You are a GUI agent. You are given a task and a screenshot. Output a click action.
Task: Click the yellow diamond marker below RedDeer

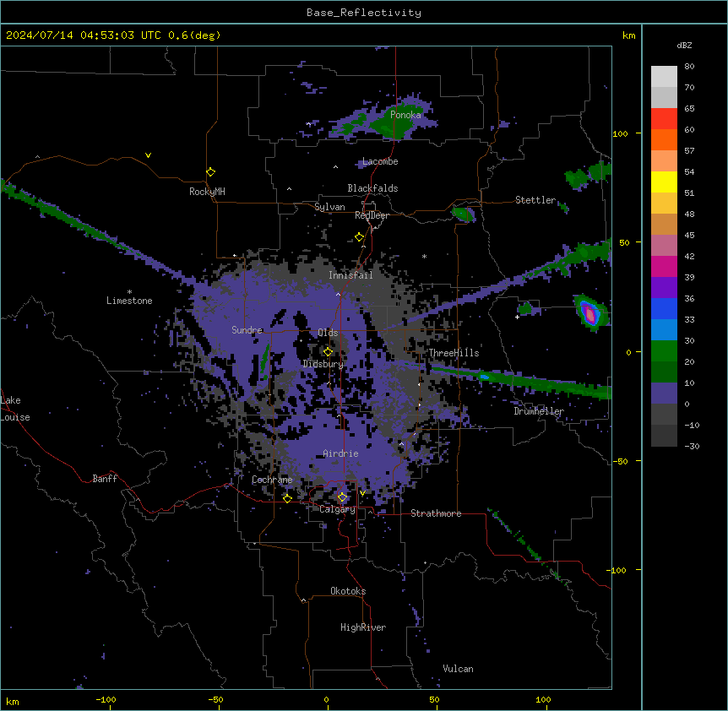point(360,237)
